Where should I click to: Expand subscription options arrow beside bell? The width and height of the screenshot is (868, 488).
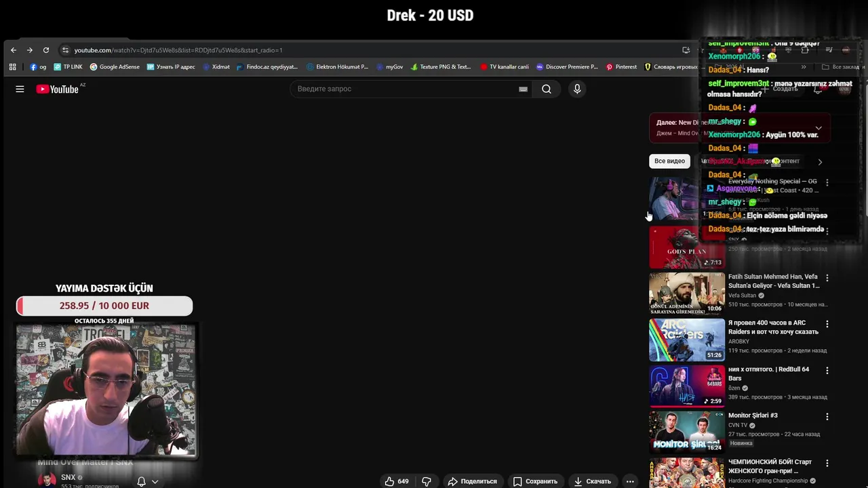[155, 481]
